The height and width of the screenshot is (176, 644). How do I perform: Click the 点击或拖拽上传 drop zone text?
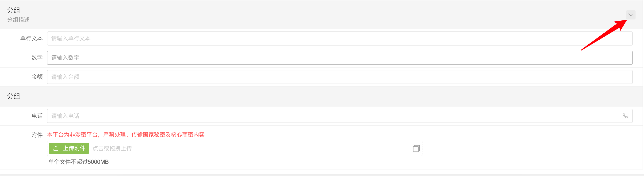[112, 149]
